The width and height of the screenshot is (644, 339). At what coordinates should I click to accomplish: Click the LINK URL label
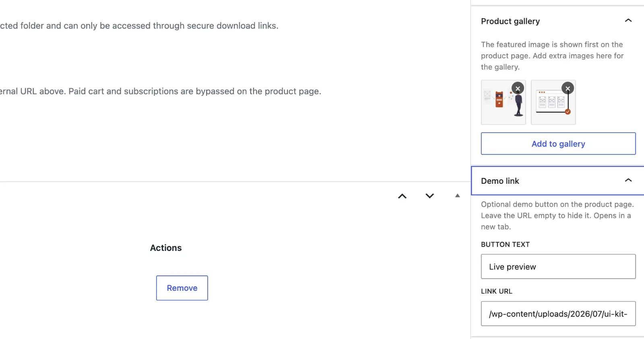pyautogui.click(x=497, y=291)
